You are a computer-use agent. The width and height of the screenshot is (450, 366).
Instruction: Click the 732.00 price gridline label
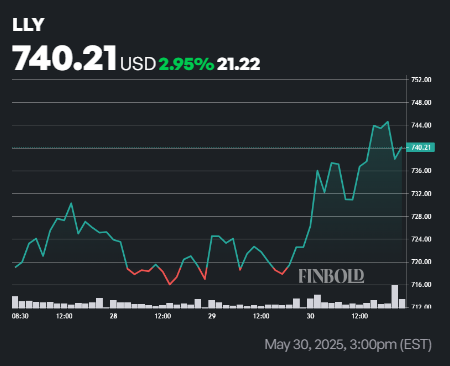pos(421,194)
